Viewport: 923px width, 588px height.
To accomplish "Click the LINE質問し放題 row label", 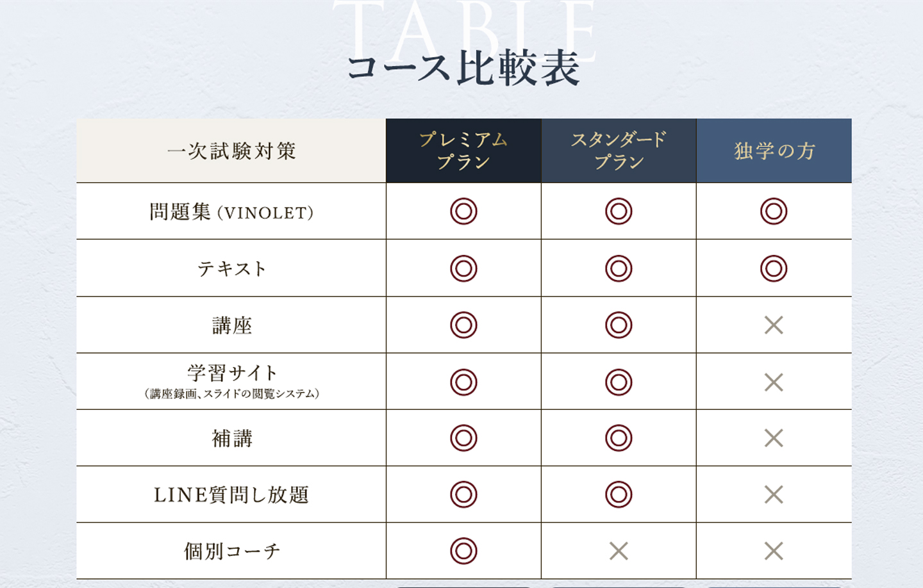I will click(231, 495).
